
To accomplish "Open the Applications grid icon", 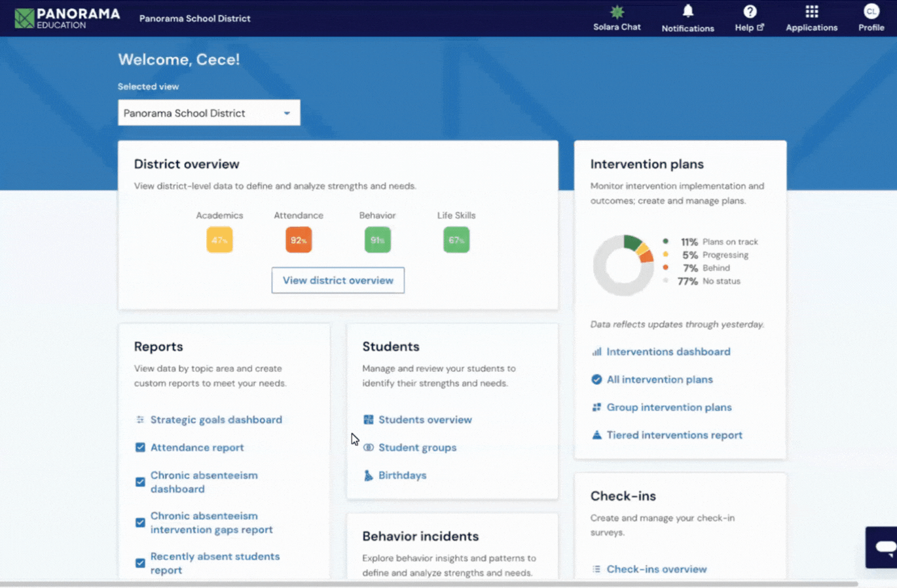I will pos(812,12).
